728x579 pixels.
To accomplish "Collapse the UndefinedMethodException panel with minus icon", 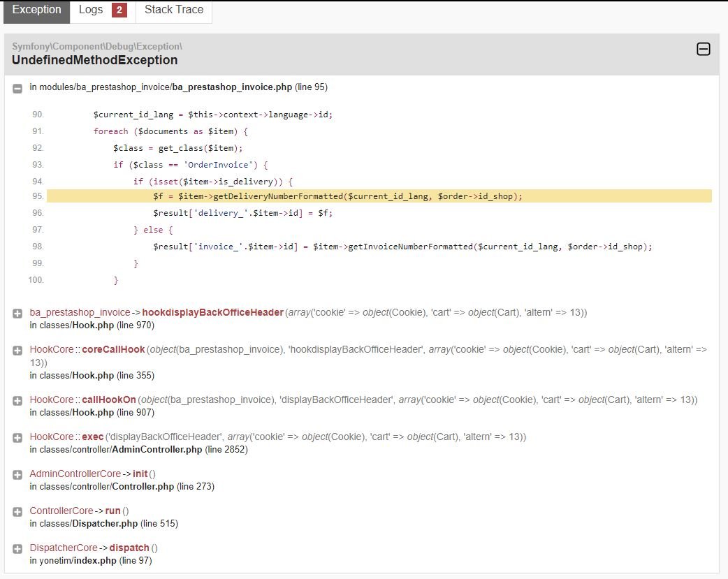I will (704, 49).
